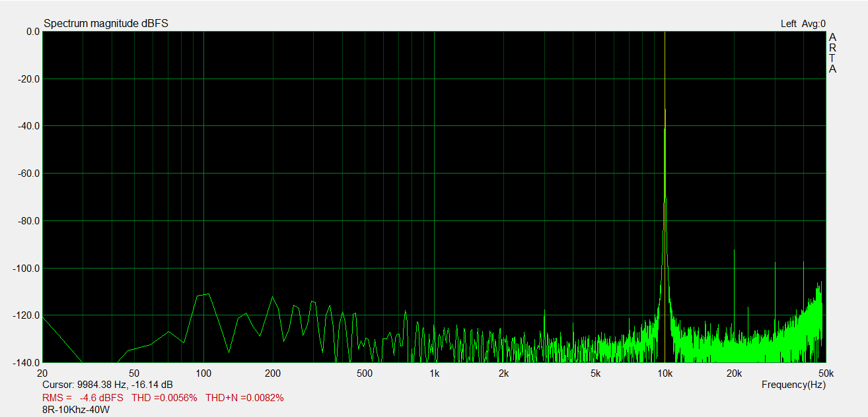Viewport: 868px width, 417px height.
Task: Click the 'RMS = -4.6 dBFS' value
Action: click(83, 398)
